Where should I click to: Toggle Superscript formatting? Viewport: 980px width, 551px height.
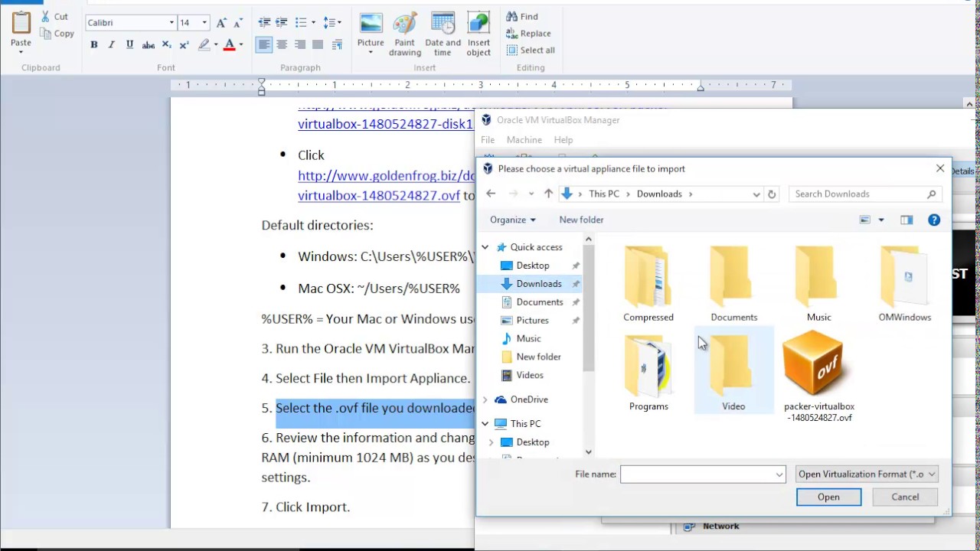coord(184,45)
